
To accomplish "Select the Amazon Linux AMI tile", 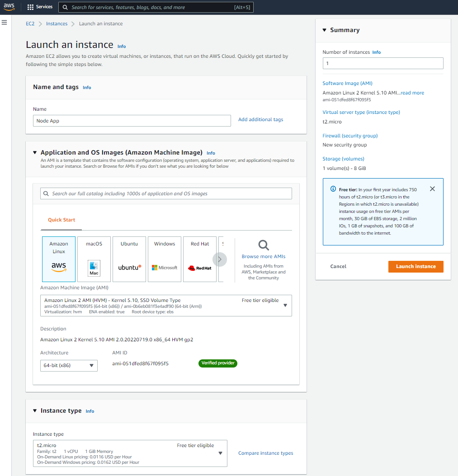I will tap(59, 259).
